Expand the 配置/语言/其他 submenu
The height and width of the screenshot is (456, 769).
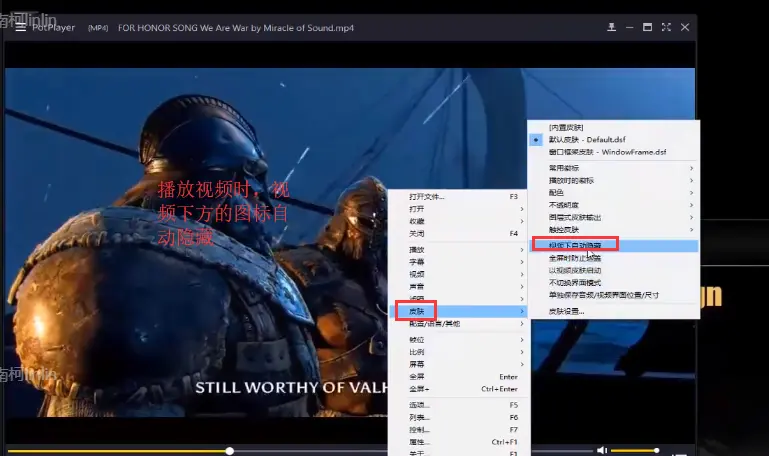click(x=458, y=324)
